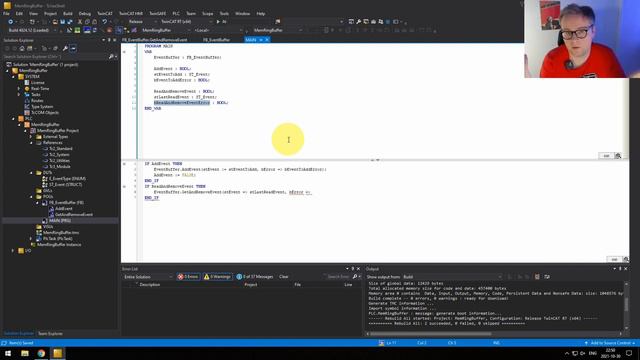Click the Solution Explorer Properties wrench icon
The image size is (640, 360).
pos(65,49)
